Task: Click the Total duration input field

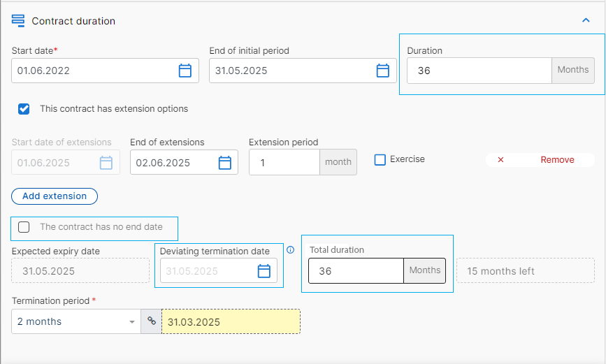Action: 356,271
